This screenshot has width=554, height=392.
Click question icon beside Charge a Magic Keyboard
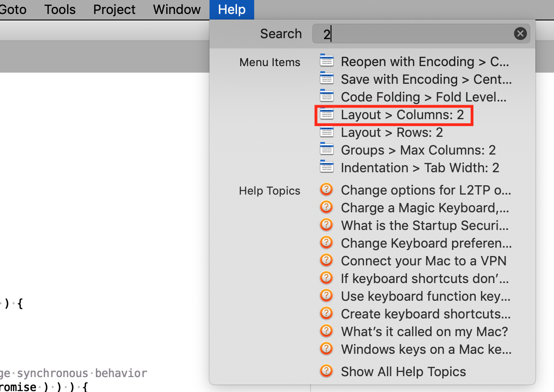pyautogui.click(x=326, y=207)
